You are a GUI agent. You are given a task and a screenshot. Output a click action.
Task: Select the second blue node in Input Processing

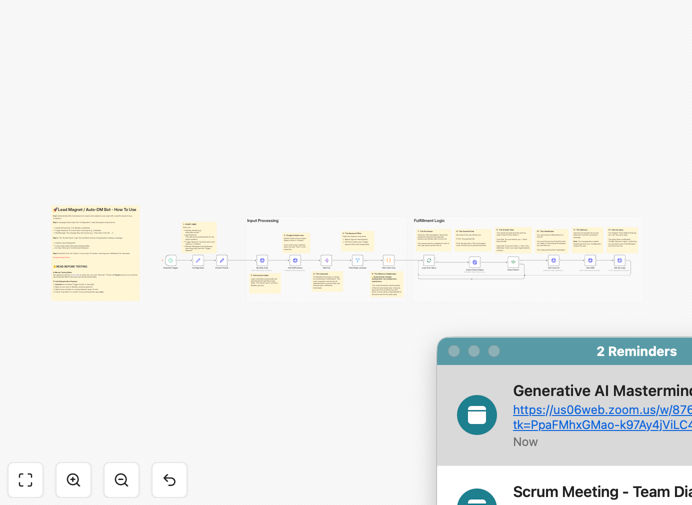(295, 260)
